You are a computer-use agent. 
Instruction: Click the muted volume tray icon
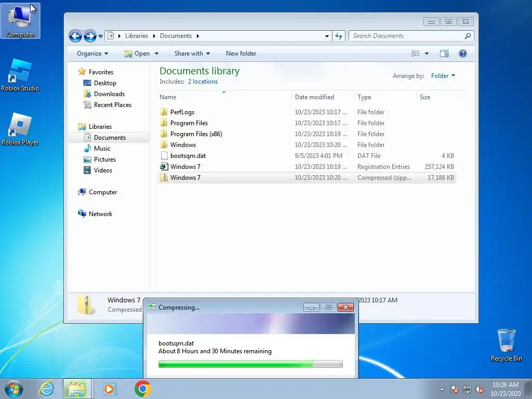point(480,389)
